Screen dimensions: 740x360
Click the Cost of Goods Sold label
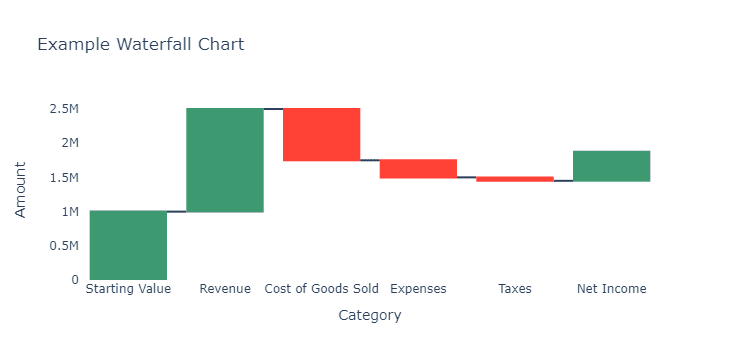click(322, 289)
